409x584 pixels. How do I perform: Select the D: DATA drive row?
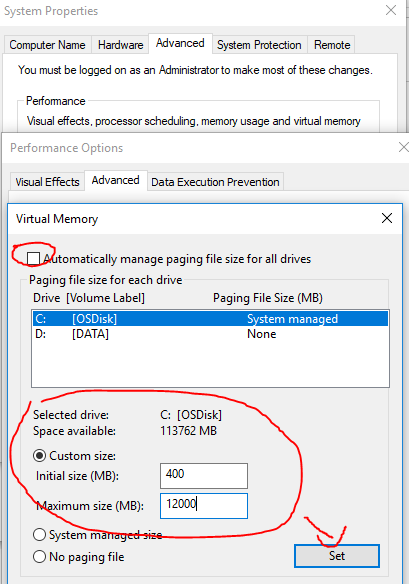(x=210, y=334)
